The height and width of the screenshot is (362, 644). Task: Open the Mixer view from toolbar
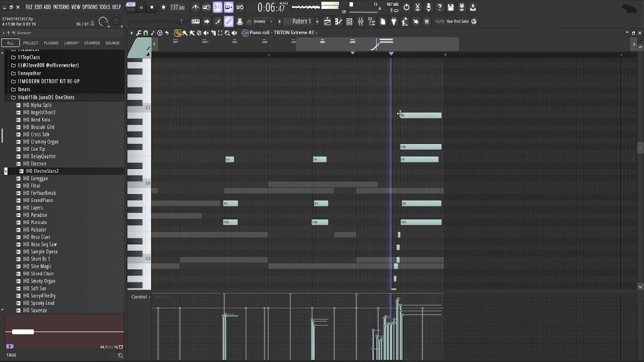pos(360,21)
